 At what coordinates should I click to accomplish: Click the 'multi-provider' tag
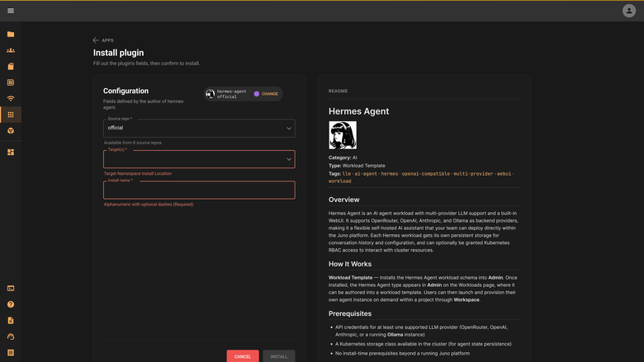coord(473,174)
